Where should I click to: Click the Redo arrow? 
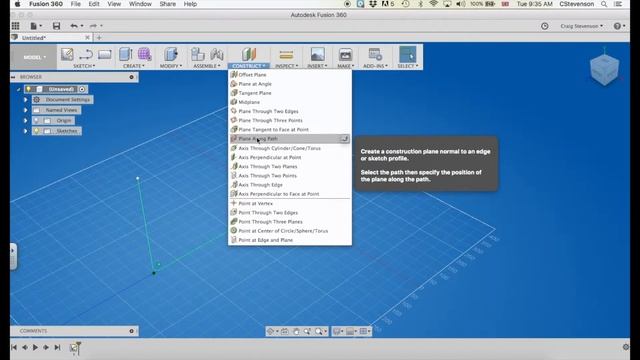point(93,26)
